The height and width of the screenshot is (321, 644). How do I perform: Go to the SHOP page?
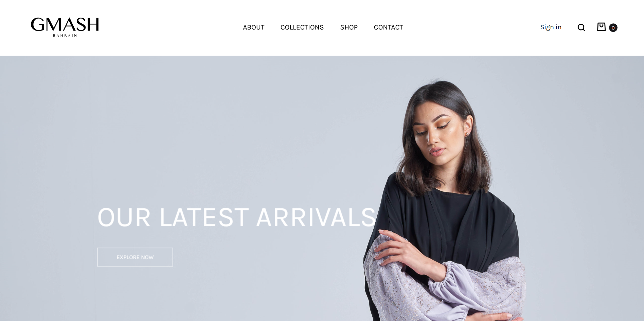[349, 27]
